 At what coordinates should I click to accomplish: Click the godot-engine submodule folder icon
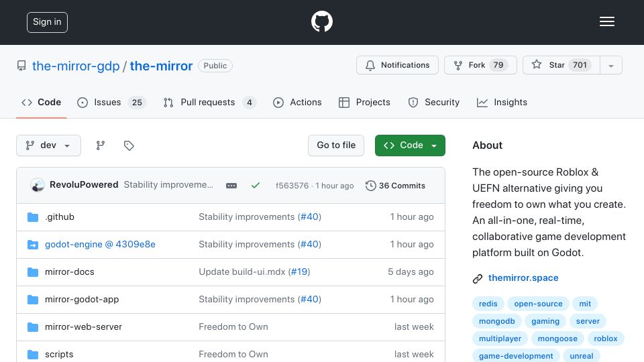[33, 245]
